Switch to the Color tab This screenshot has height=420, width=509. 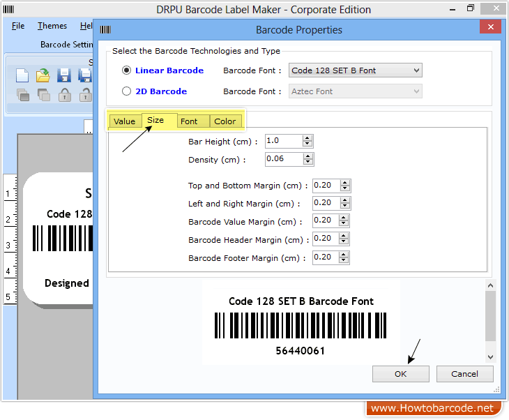click(x=225, y=121)
